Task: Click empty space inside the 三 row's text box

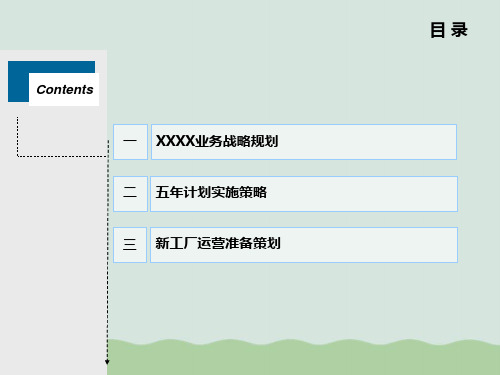Action: click(x=367, y=245)
